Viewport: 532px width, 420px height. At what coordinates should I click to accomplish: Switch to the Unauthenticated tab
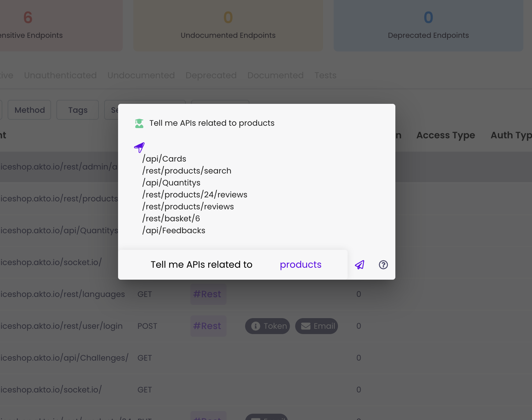(x=60, y=75)
